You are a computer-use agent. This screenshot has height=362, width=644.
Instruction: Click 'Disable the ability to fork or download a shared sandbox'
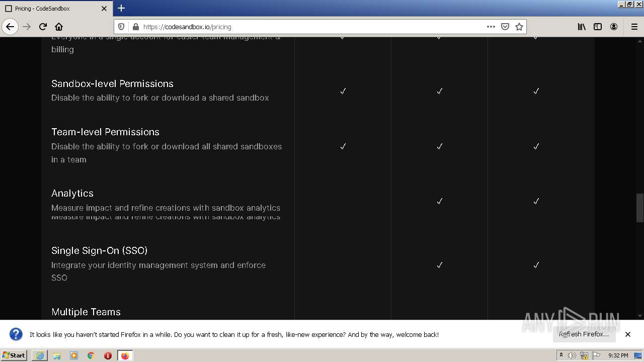[x=160, y=98]
